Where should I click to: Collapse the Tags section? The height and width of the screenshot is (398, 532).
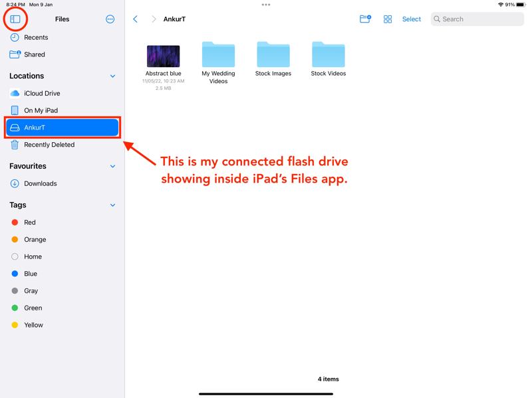pos(112,205)
